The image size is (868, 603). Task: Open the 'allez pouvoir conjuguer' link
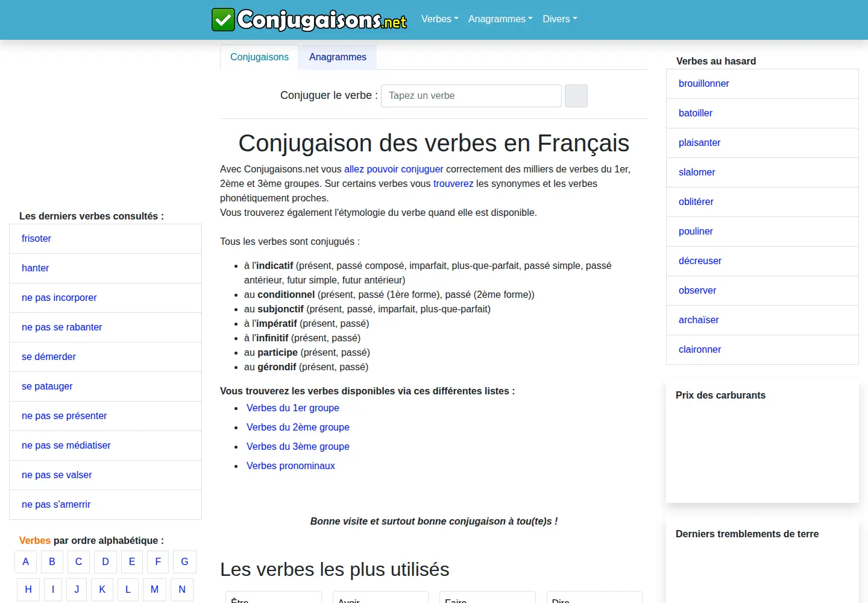pos(394,169)
